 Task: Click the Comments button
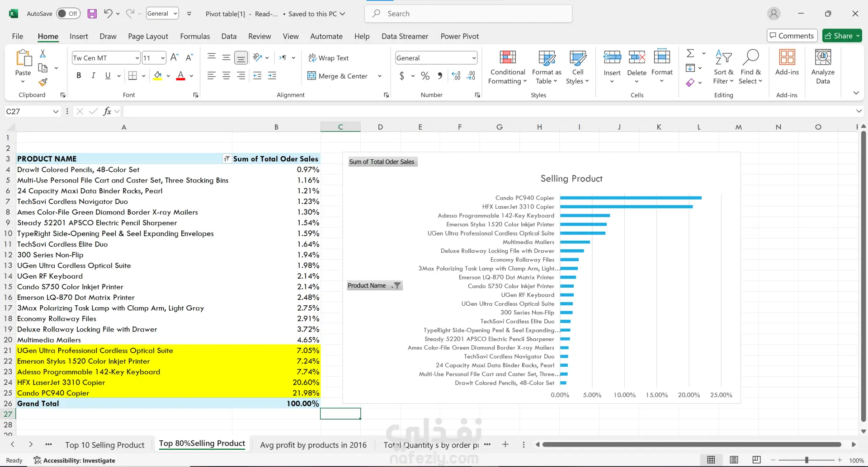[x=792, y=36]
